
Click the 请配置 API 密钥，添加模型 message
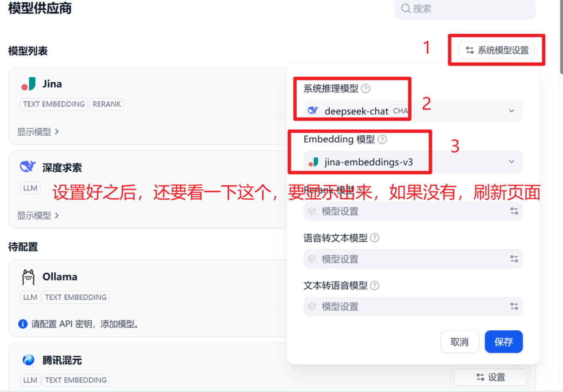tap(85, 324)
